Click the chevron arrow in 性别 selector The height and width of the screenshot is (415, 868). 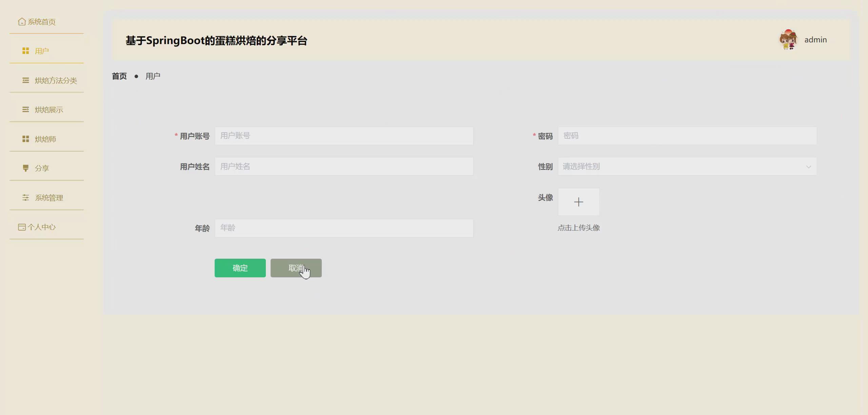point(808,167)
